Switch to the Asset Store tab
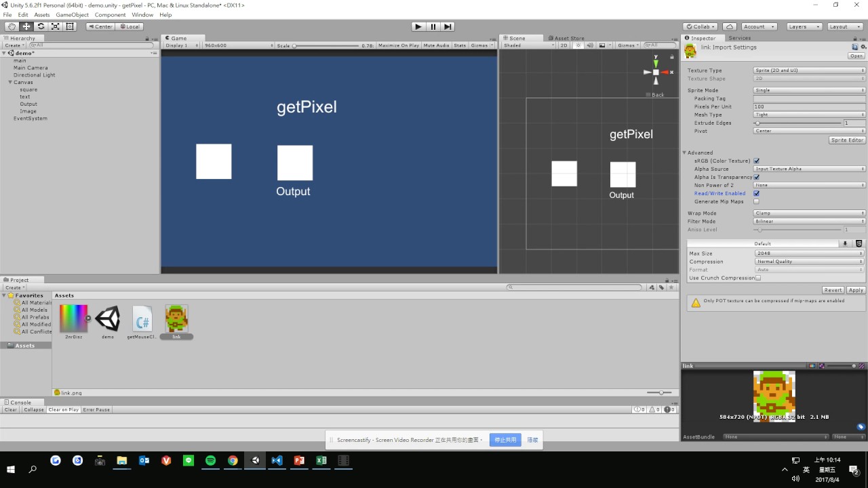 pos(567,38)
